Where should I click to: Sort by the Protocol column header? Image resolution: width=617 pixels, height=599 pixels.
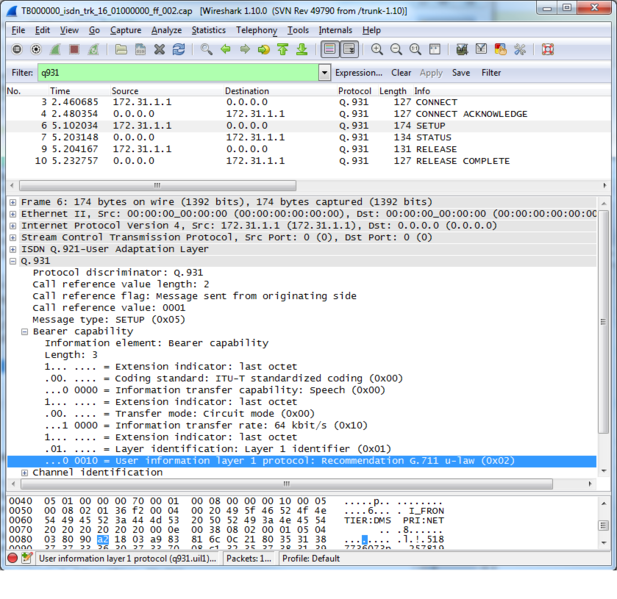tap(355, 91)
